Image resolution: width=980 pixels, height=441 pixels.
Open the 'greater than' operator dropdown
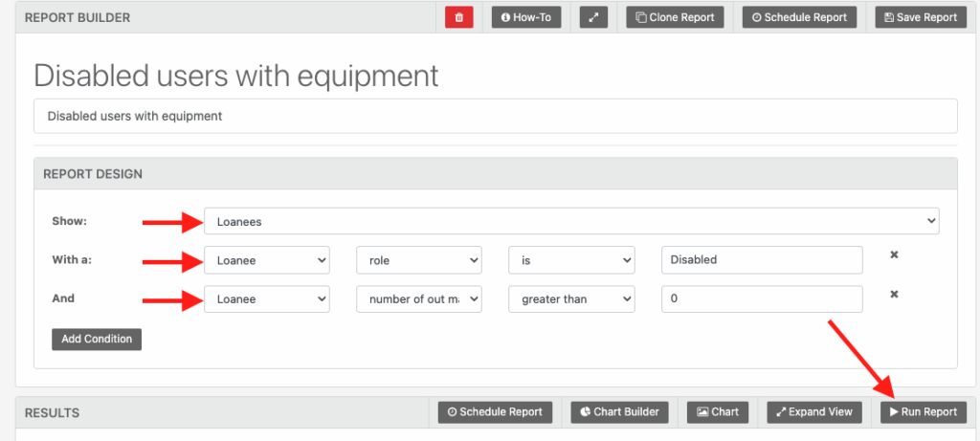(571, 299)
